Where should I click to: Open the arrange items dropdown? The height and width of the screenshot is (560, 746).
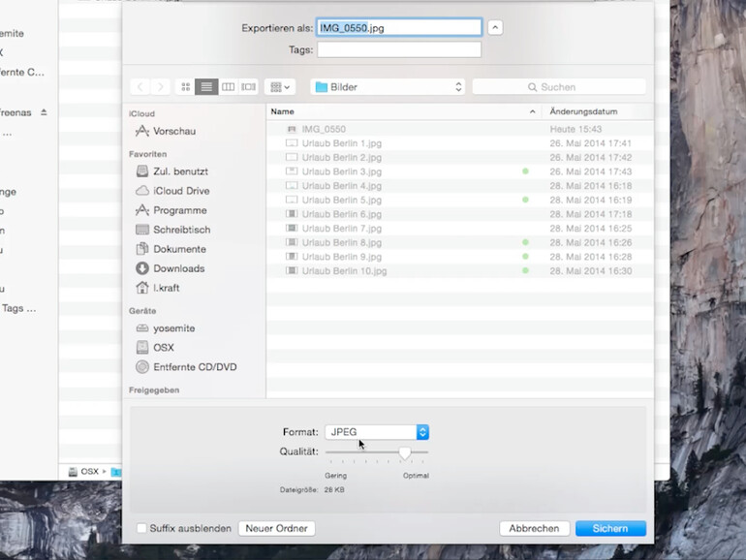pyautogui.click(x=279, y=87)
